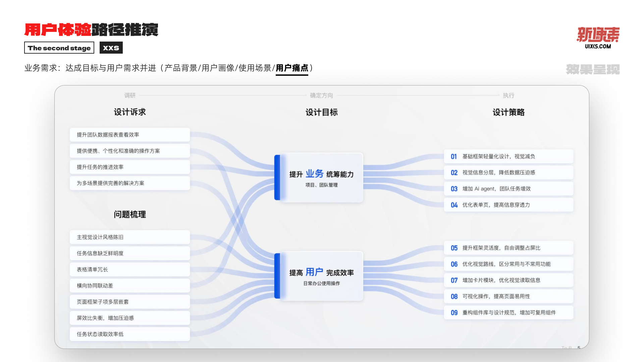Click the gray 效果呈现 watermark text
Image resolution: width=644 pixels, height=362 pixels.
[x=593, y=69]
